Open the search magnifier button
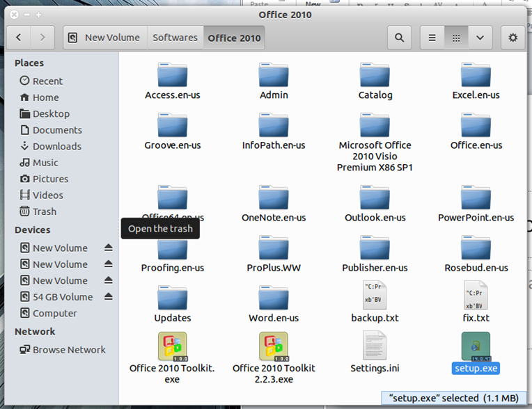 pos(399,38)
